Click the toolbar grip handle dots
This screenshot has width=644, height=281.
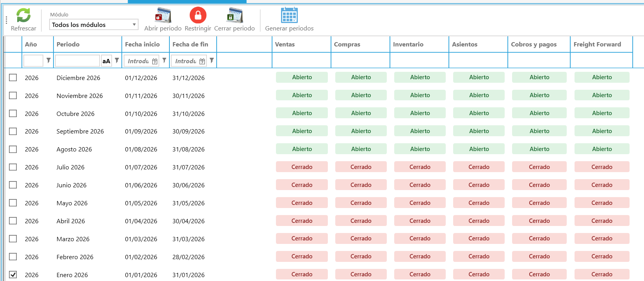click(x=7, y=20)
